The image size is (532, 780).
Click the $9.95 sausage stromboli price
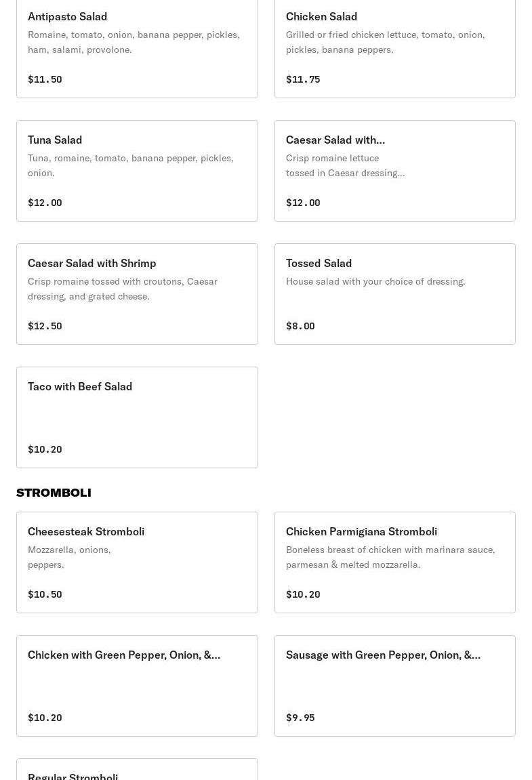point(300,718)
